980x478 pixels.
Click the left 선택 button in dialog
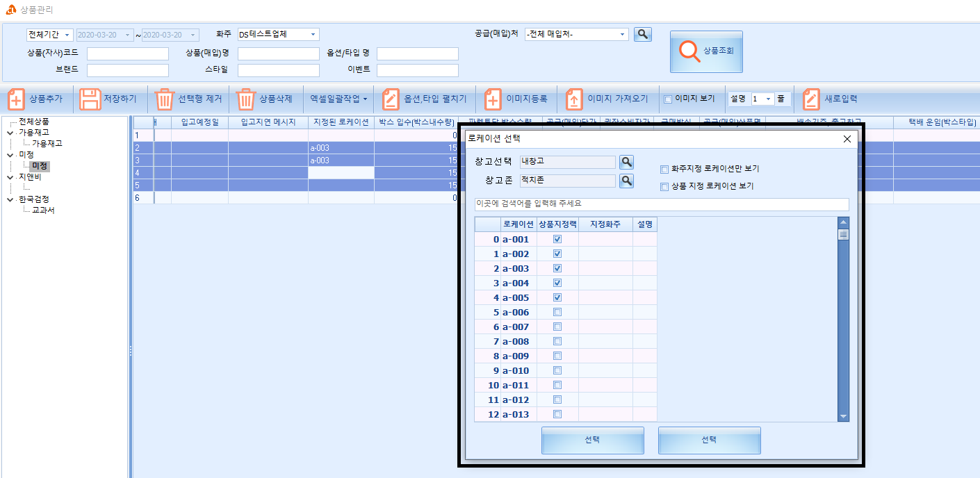593,440
